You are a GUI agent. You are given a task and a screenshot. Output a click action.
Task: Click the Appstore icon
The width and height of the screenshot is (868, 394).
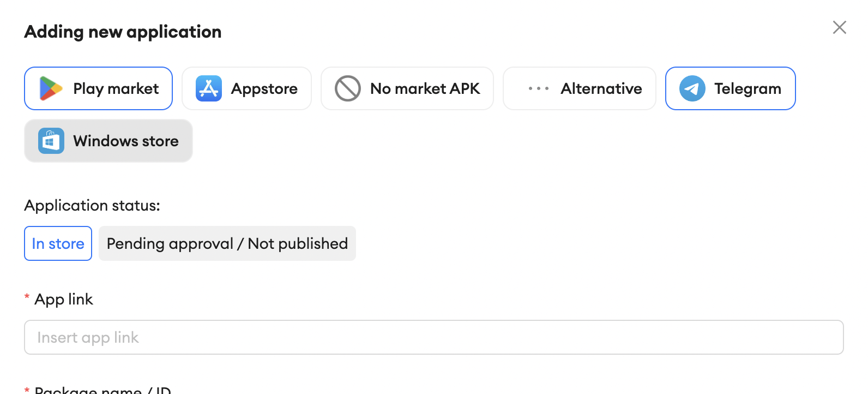point(209,88)
